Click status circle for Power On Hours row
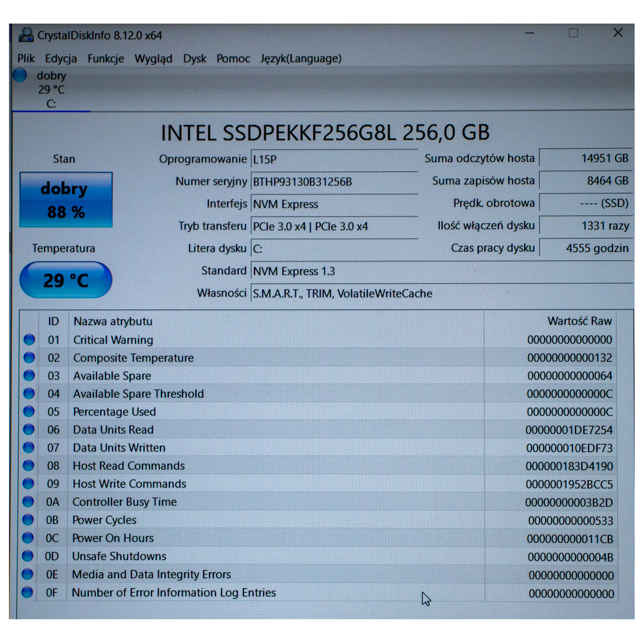The image size is (644, 644). (x=28, y=538)
